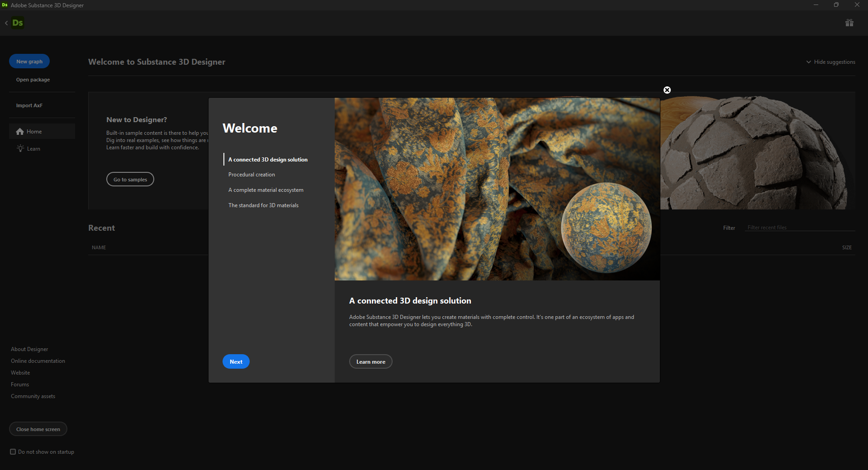Screen dimensions: 868x470
Task: Enable Do not show on startup checkbox
Action: click(x=13, y=451)
